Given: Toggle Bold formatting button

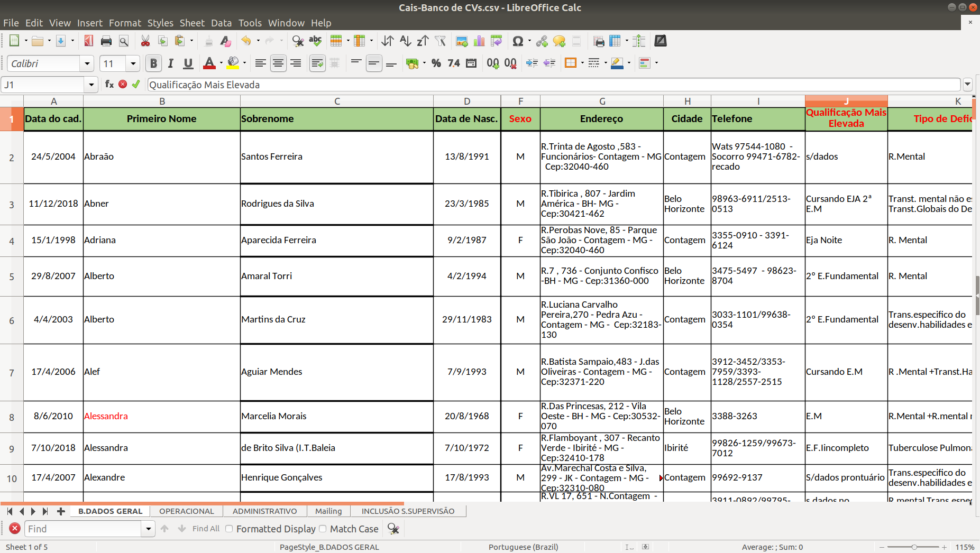Looking at the screenshot, I should click(153, 63).
